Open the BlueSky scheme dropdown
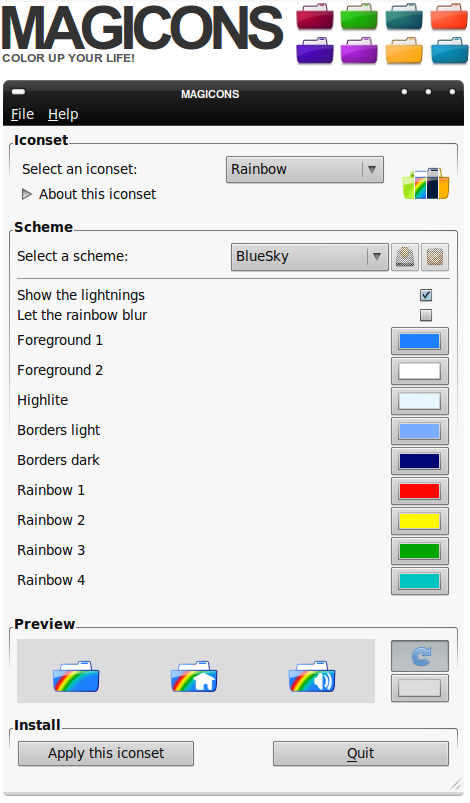Viewport: 470px width, 803px height. coord(310,257)
